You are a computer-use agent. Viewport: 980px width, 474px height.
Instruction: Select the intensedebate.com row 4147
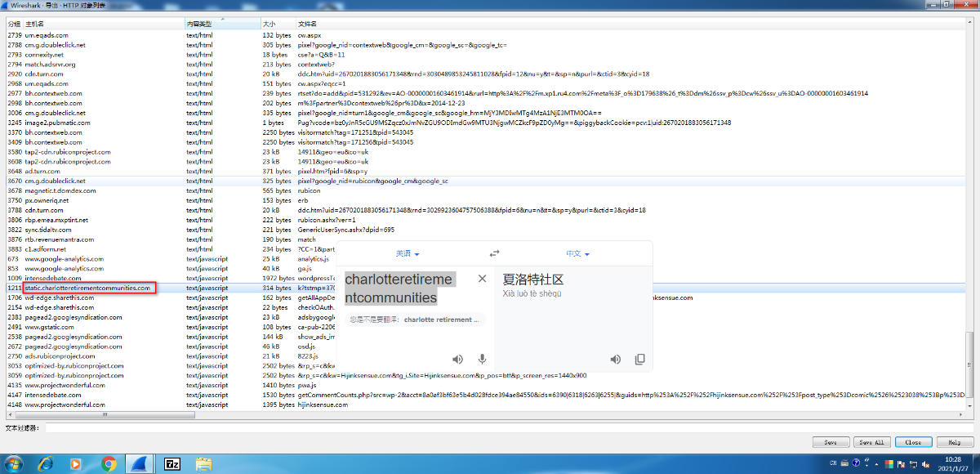(484, 395)
